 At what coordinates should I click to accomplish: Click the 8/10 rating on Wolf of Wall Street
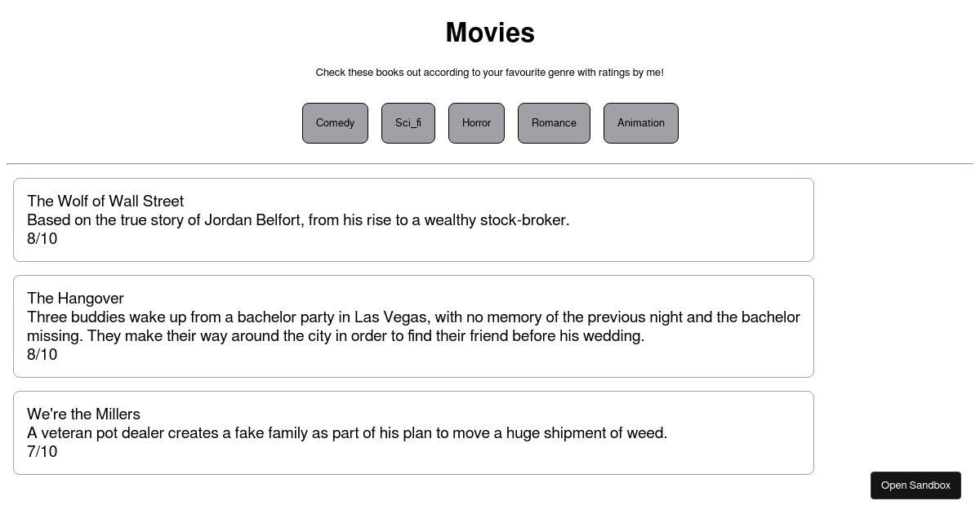point(42,238)
